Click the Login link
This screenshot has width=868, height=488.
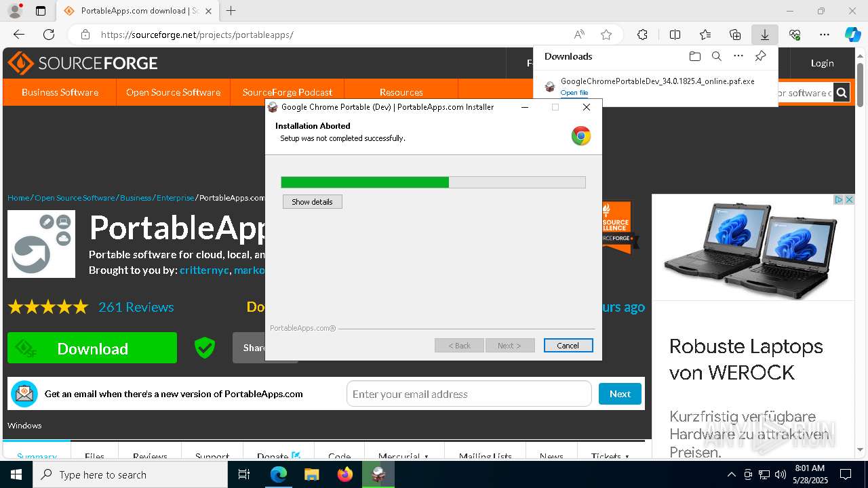click(822, 63)
